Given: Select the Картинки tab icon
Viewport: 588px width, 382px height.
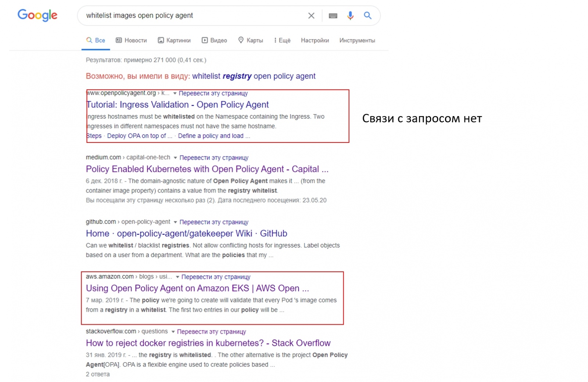Looking at the screenshot, I should click(162, 40).
